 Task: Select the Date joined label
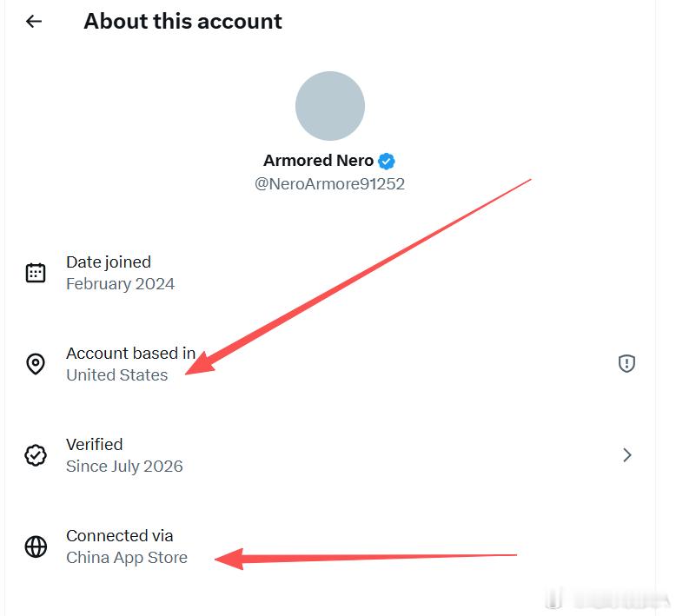109,262
